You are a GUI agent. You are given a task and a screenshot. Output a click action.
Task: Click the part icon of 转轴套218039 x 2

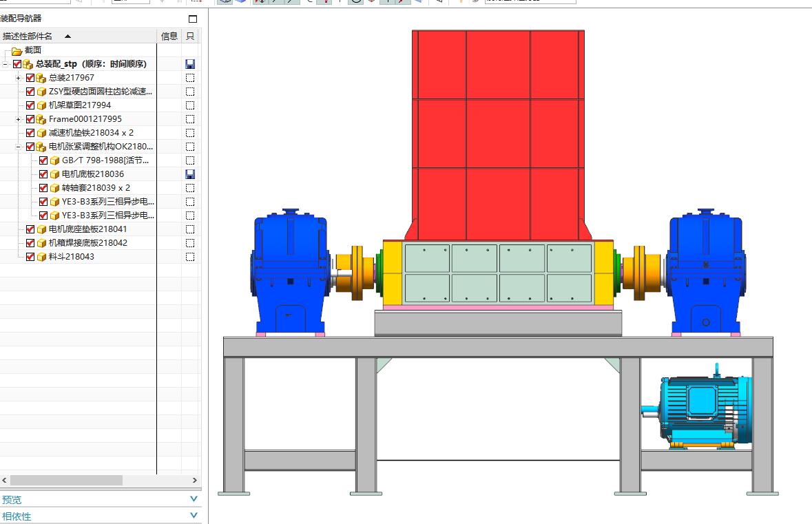54,188
